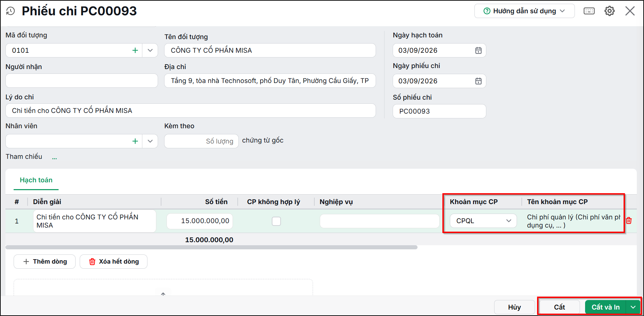This screenshot has height=316, width=644.
Task: Expand the Mã đối tượng dropdown
Action: [x=150, y=50]
